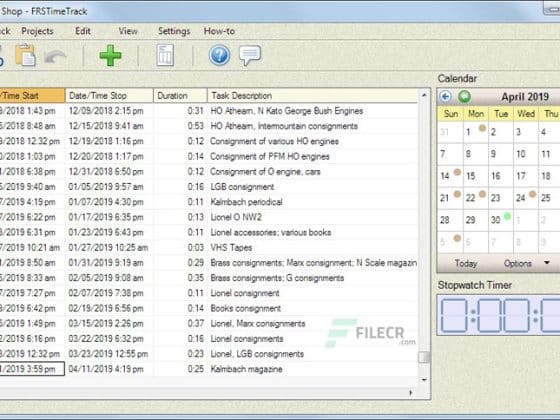Viewport: 560px width, 420px height.
Task: Click the 0:37 duration cell
Action: point(196,324)
